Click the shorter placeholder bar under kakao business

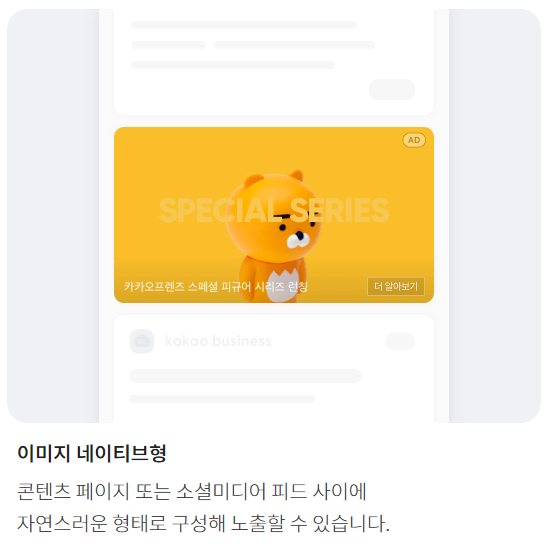[x=222, y=399]
